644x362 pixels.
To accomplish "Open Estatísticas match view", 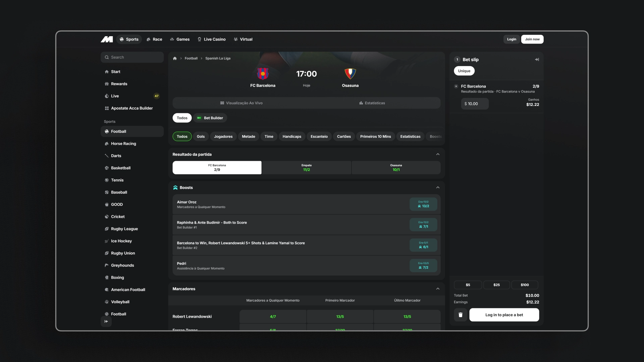I will click(x=372, y=103).
